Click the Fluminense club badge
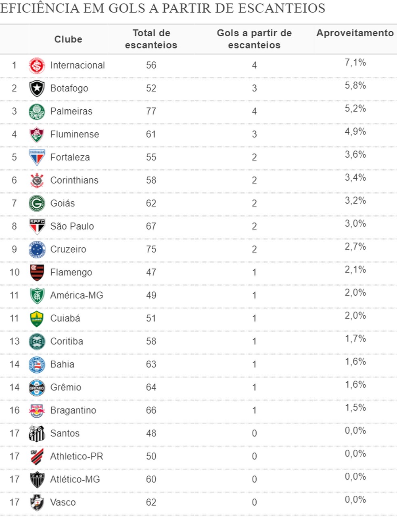 point(37,134)
